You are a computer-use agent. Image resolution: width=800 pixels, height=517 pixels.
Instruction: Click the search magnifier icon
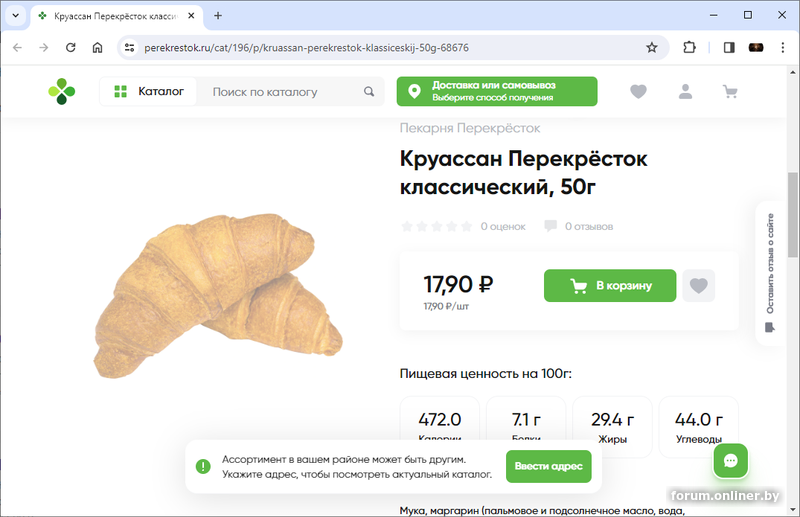click(x=369, y=91)
